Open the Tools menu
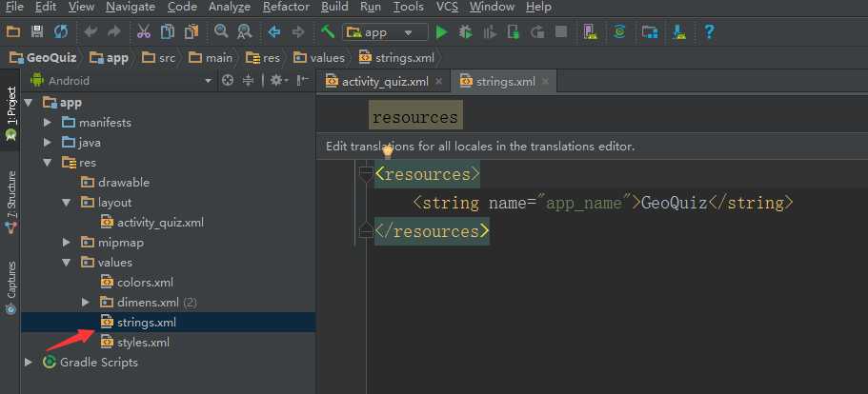 click(409, 8)
